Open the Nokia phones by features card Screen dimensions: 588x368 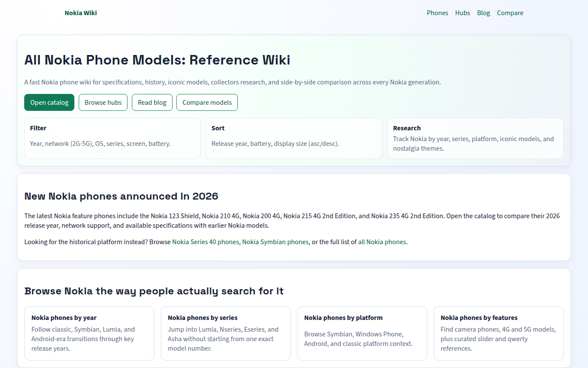pyautogui.click(x=499, y=333)
